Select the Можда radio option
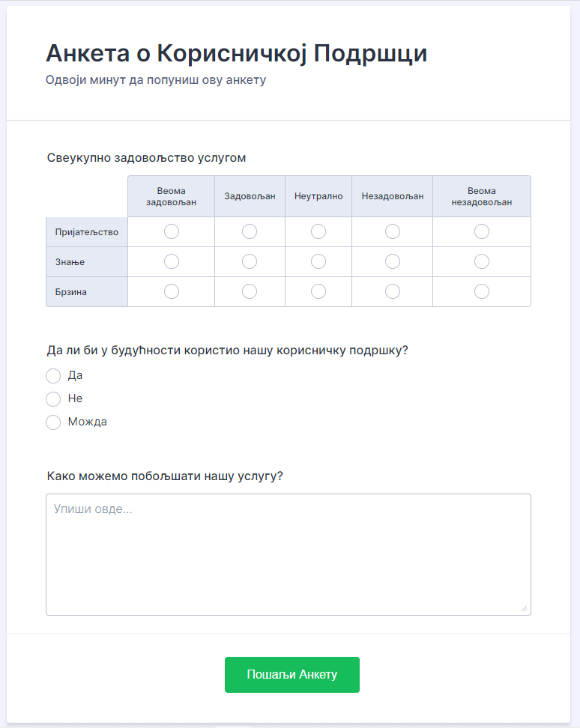This screenshot has width=580, height=728. point(53,422)
